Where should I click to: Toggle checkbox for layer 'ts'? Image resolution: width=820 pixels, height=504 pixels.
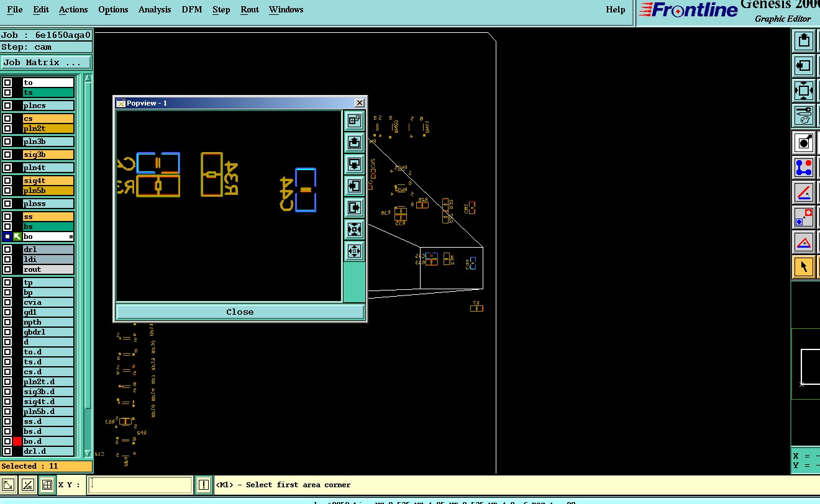7,92
